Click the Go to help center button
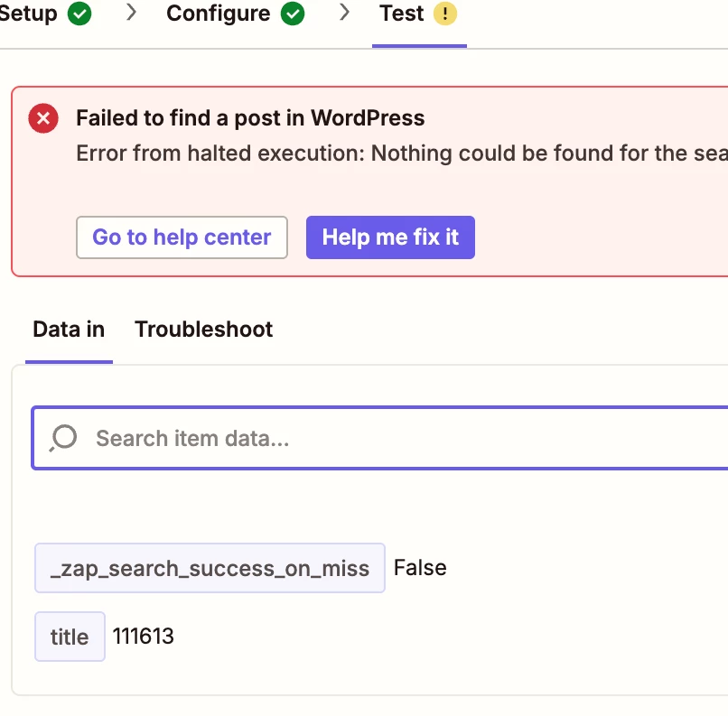The width and height of the screenshot is (728, 716). [182, 237]
